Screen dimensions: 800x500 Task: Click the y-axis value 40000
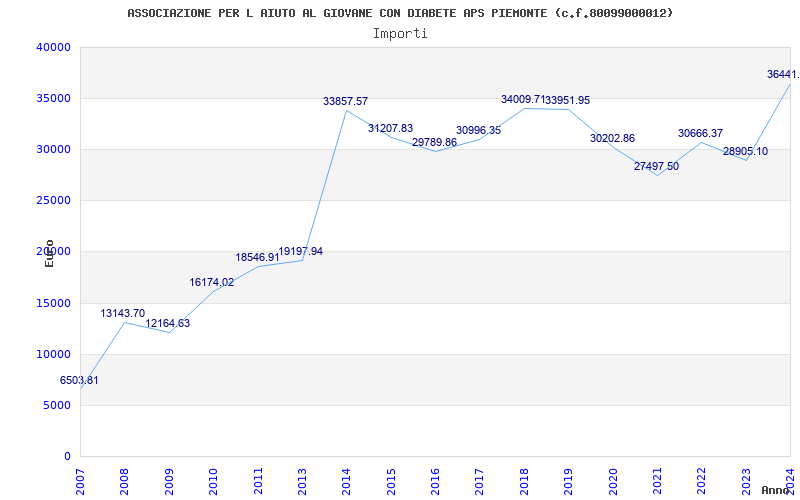pos(53,47)
